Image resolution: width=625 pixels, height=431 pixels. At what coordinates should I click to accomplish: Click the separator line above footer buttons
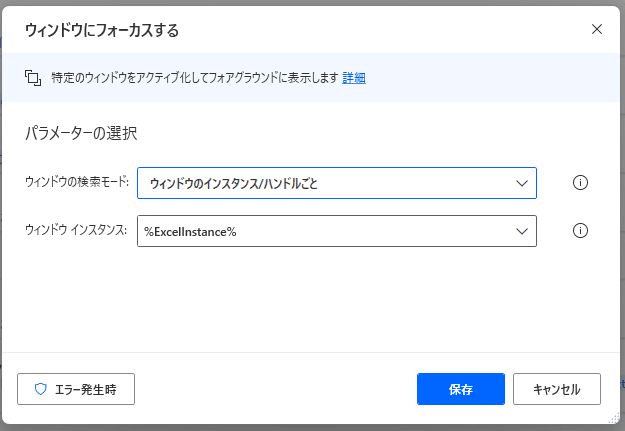311,352
